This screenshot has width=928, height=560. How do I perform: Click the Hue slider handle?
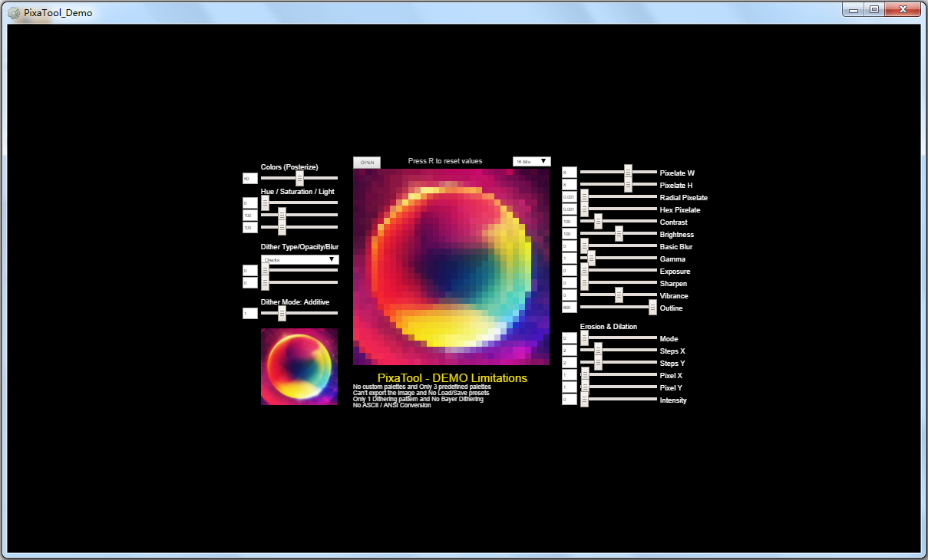click(x=265, y=203)
